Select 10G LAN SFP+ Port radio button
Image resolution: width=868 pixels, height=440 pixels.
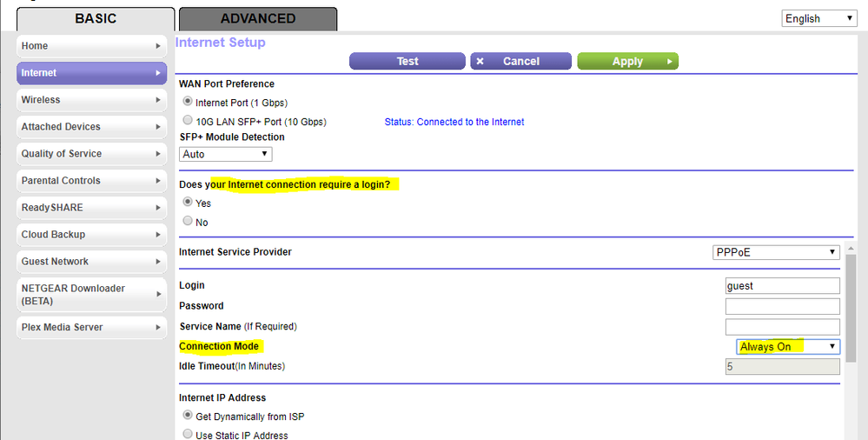[x=188, y=122]
